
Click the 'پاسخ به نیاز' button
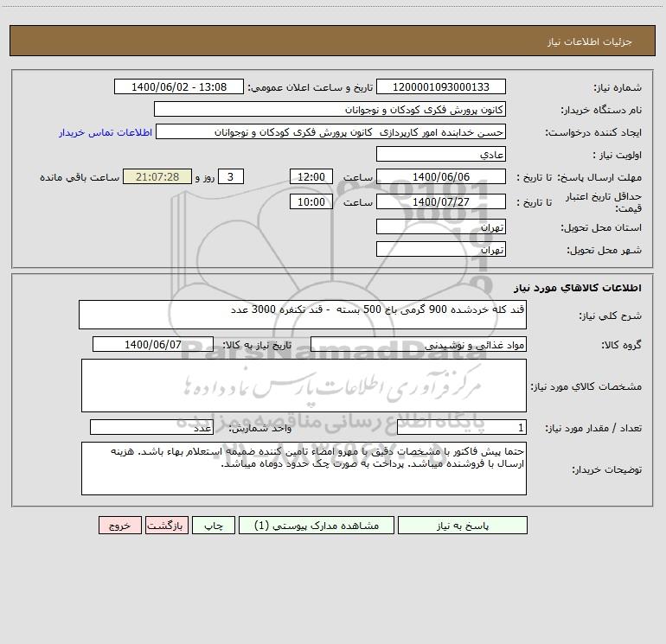coord(463,526)
